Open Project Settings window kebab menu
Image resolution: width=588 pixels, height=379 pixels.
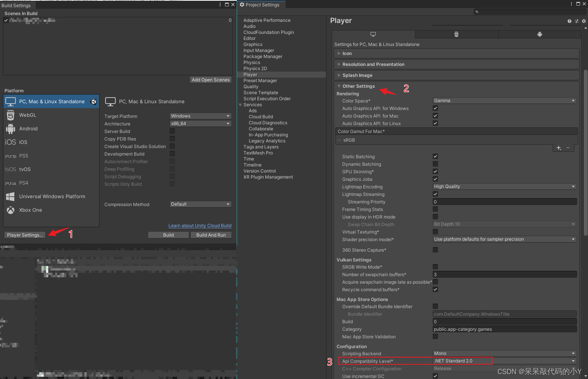pos(571,4)
